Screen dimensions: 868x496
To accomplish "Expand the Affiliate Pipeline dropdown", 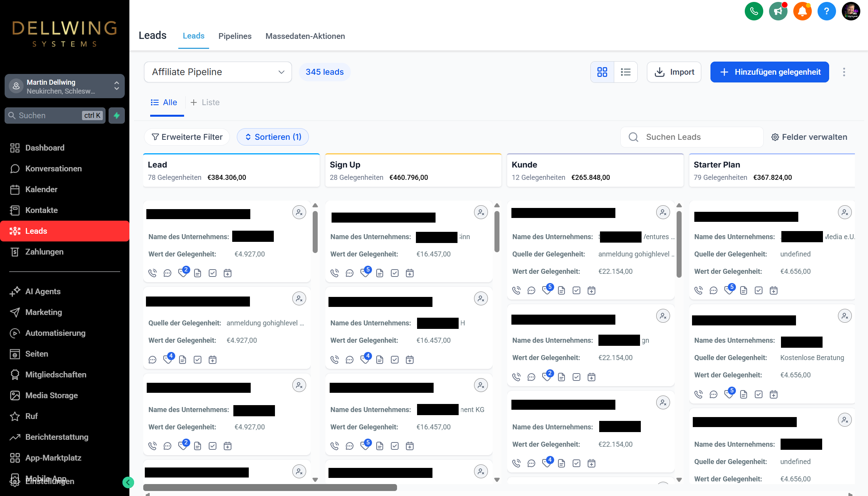I will point(218,72).
